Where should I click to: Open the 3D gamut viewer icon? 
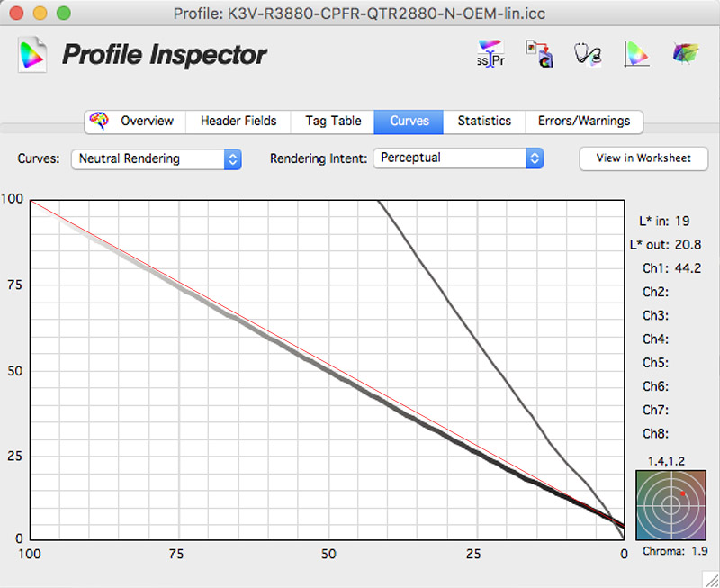tap(686, 53)
